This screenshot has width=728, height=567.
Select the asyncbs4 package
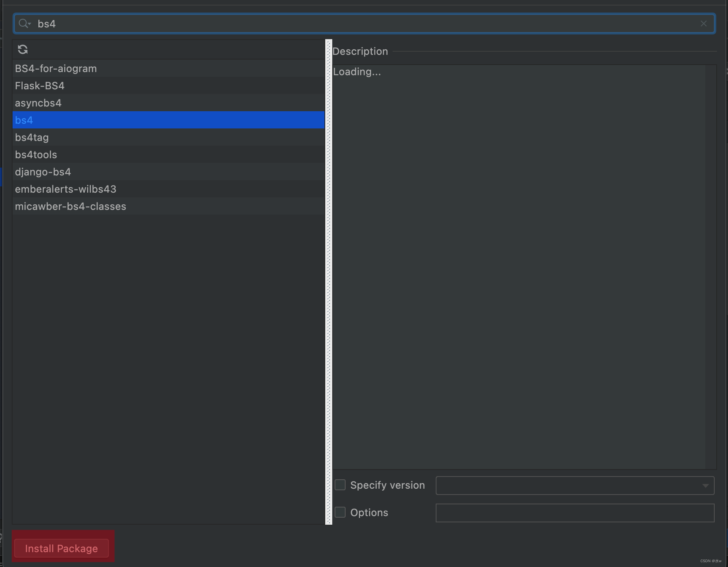pos(38,103)
